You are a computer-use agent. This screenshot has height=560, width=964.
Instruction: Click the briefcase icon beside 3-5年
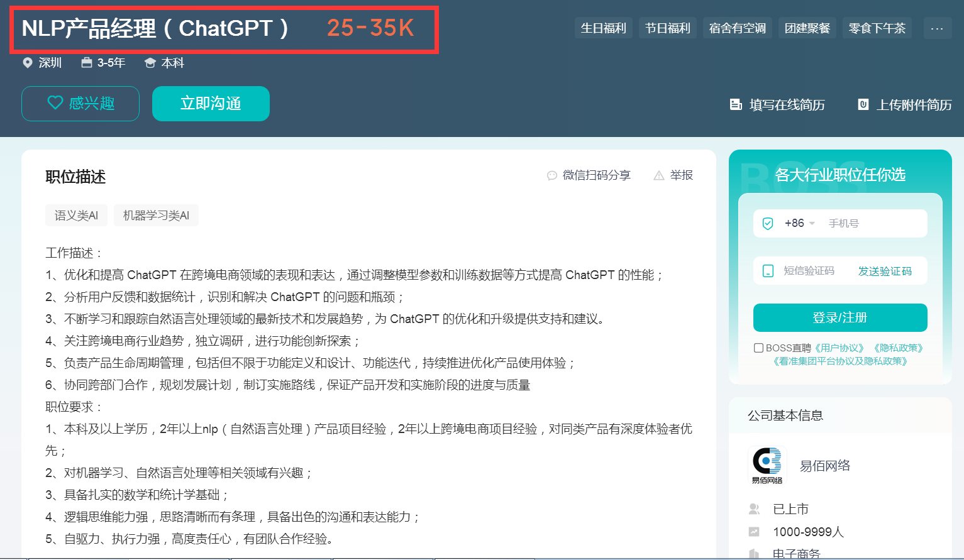tap(87, 63)
